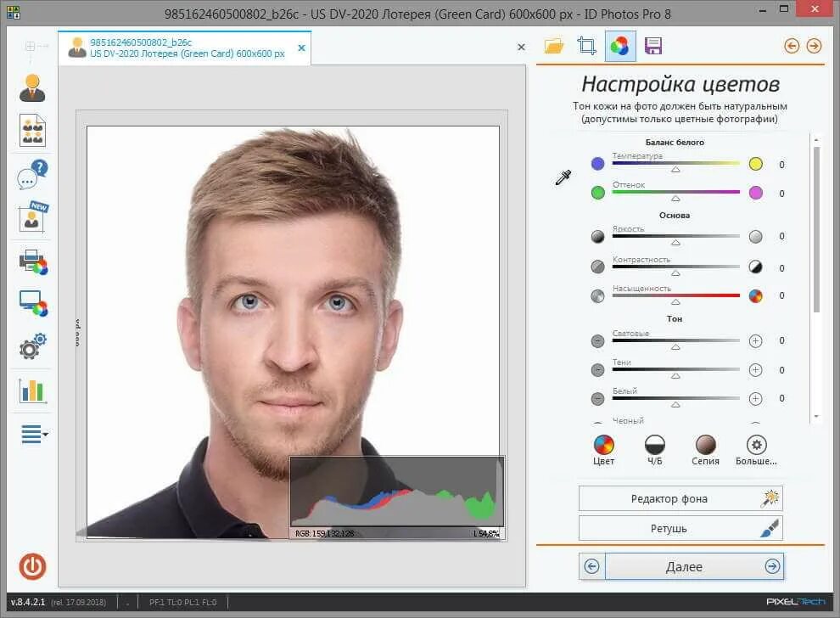Click the Насыщенность slider handle
Viewport: 840px width, 618px height.
675,301
